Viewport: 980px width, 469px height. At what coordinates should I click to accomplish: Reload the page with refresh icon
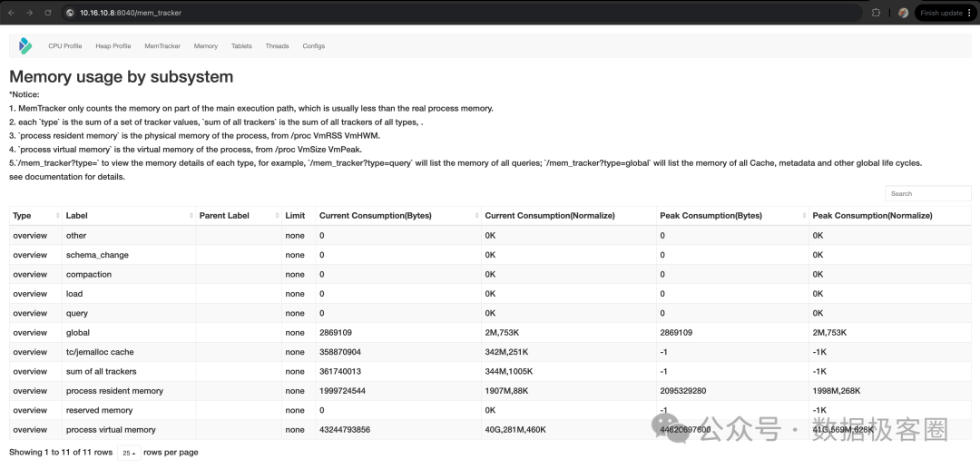click(46, 13)
